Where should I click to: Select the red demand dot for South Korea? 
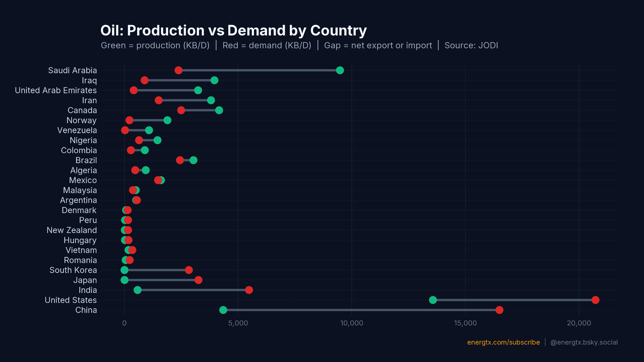point(188,270)
